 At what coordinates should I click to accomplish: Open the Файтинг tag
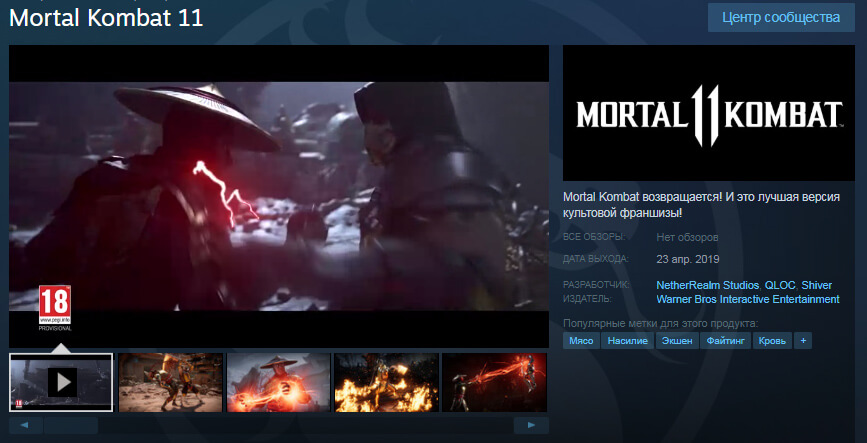pyautogui.click(x=725, y=341)
